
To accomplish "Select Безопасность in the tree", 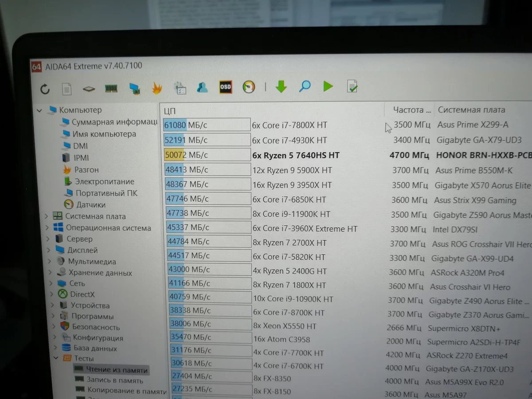I will [96, 327].
